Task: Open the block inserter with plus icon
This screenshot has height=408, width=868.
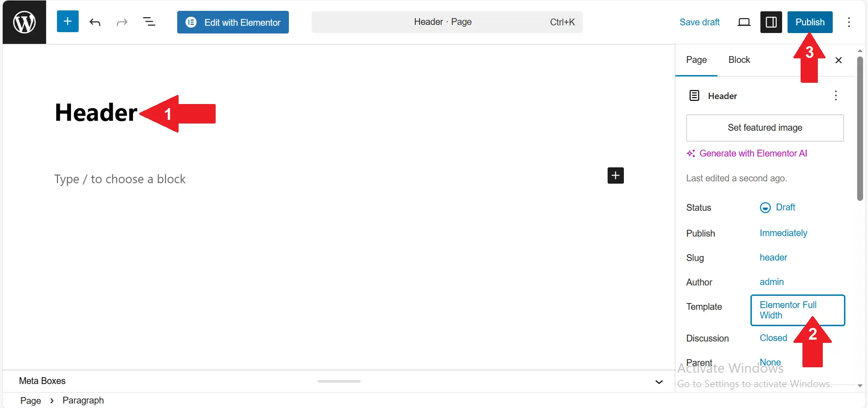Action: (x=67, y=21)
